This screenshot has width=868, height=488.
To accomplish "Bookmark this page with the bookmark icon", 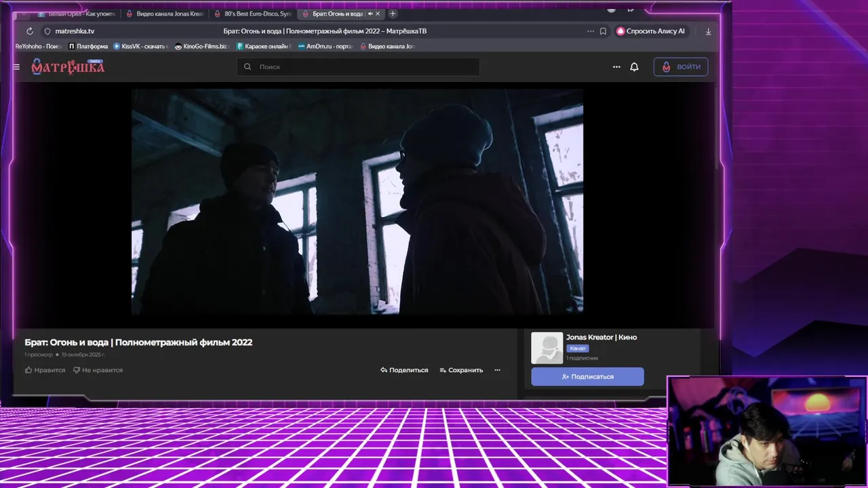I will (x=603, y=31).
